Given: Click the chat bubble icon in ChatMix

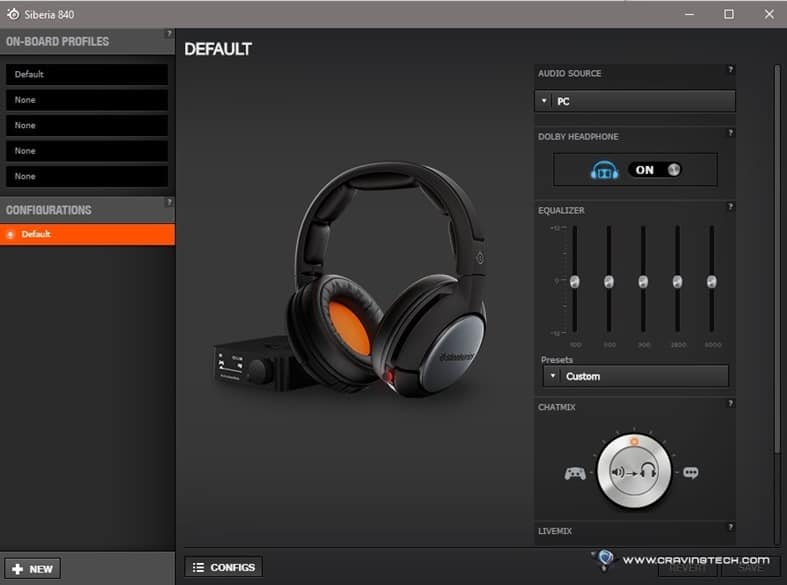Looking at the screenshot, I should [691, 473].
